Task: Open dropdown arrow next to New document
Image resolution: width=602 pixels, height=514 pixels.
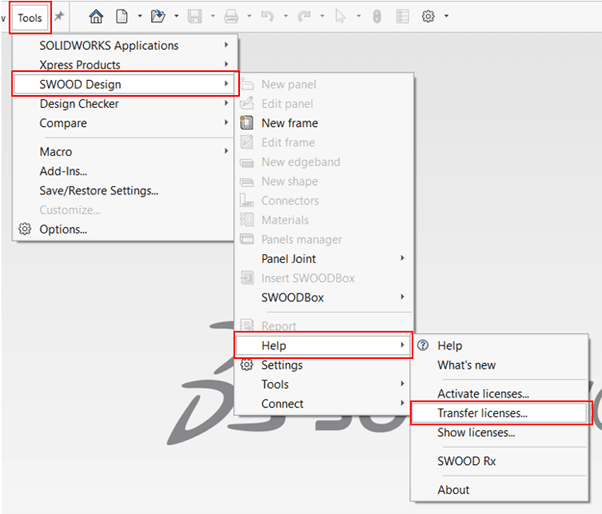Action: 140,16
